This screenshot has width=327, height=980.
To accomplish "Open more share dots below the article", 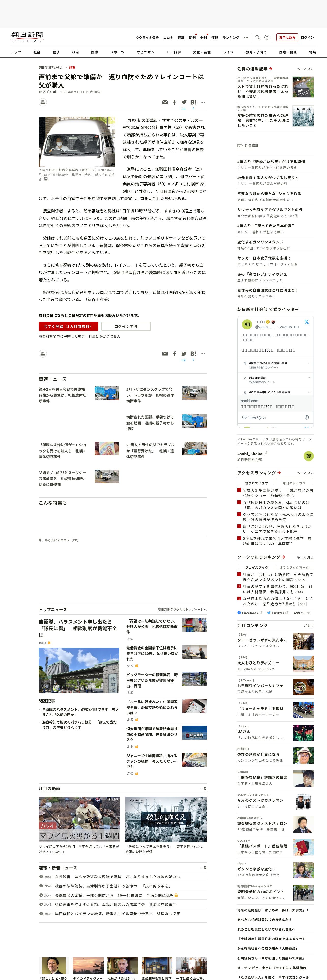I will pyautogui.click(x=202, y=353).
